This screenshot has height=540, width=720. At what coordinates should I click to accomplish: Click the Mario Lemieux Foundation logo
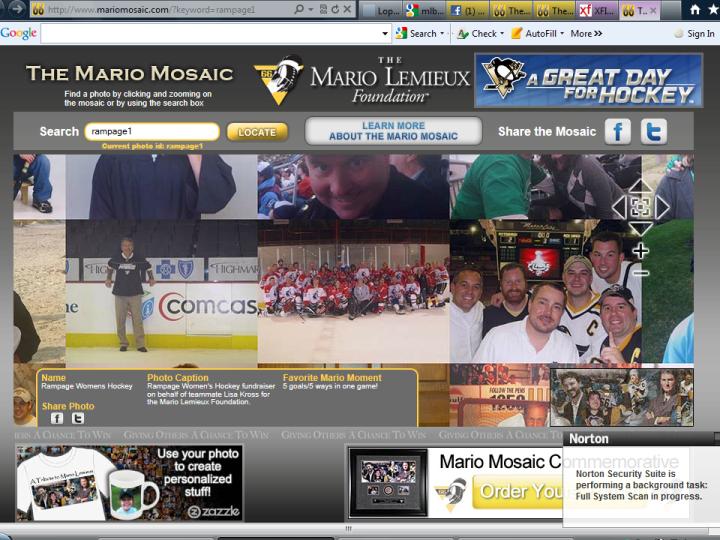pos(362,80)
